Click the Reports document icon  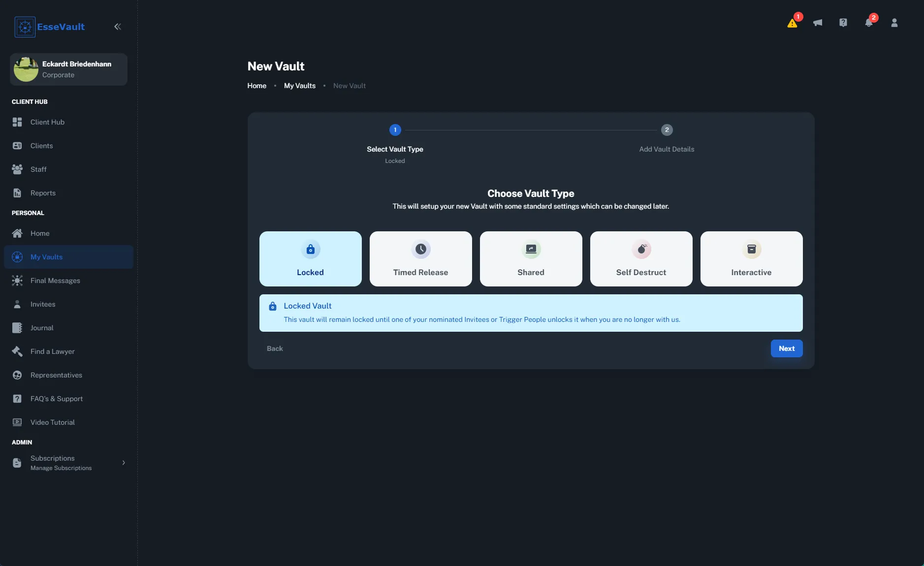pyautogui.click(x=17, y=193)
